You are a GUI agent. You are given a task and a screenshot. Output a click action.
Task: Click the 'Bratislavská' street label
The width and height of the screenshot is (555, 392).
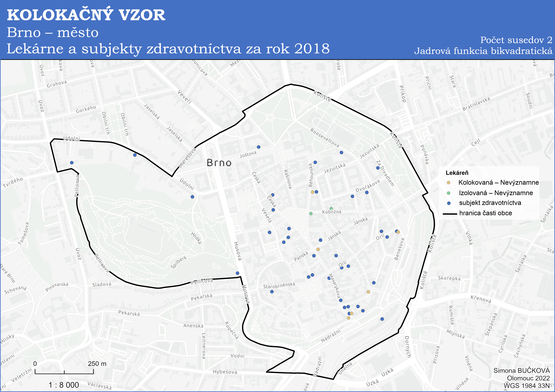click(x=476, y=104)
